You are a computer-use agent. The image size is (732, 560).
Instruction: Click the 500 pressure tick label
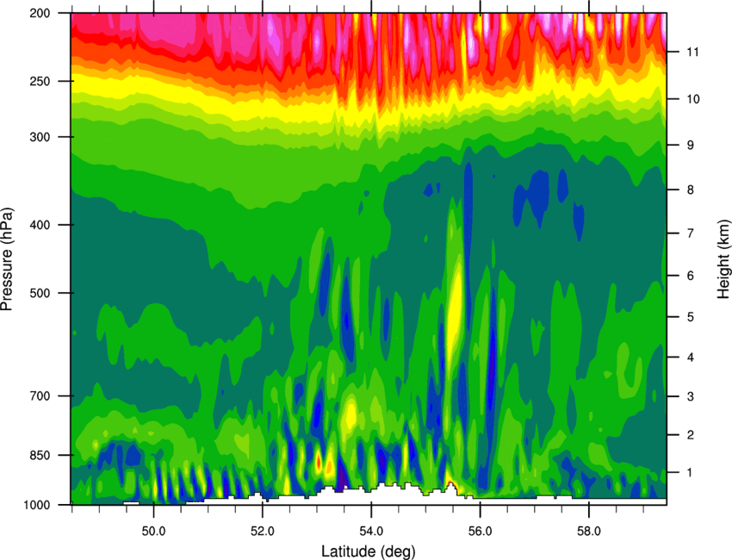[x=40, y=293]
